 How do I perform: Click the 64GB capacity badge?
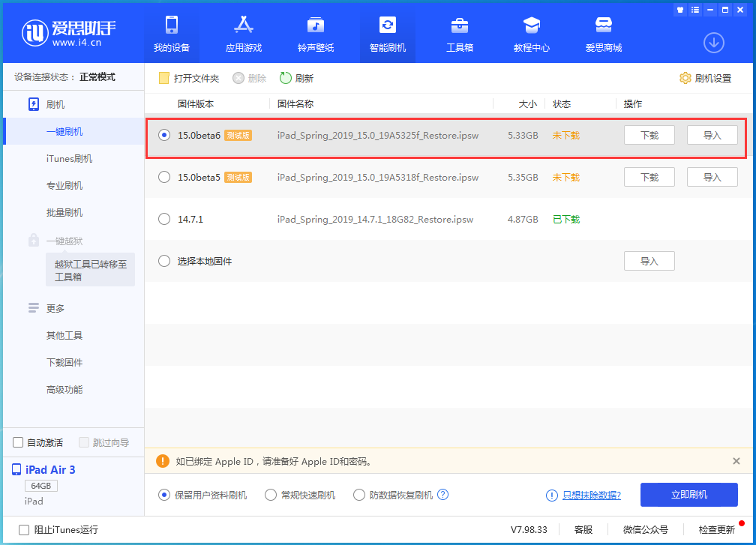coord(41,486)
